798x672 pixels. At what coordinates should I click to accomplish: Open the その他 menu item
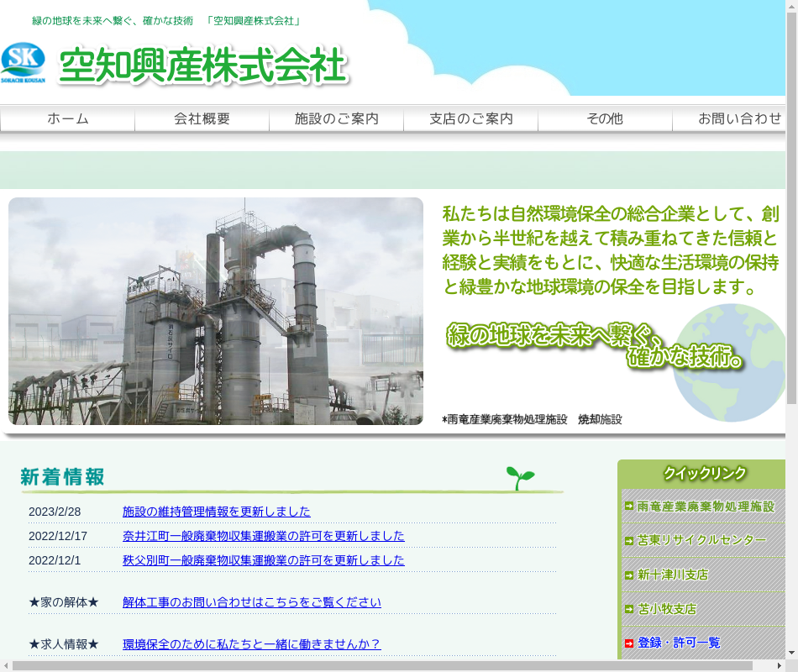605,118
